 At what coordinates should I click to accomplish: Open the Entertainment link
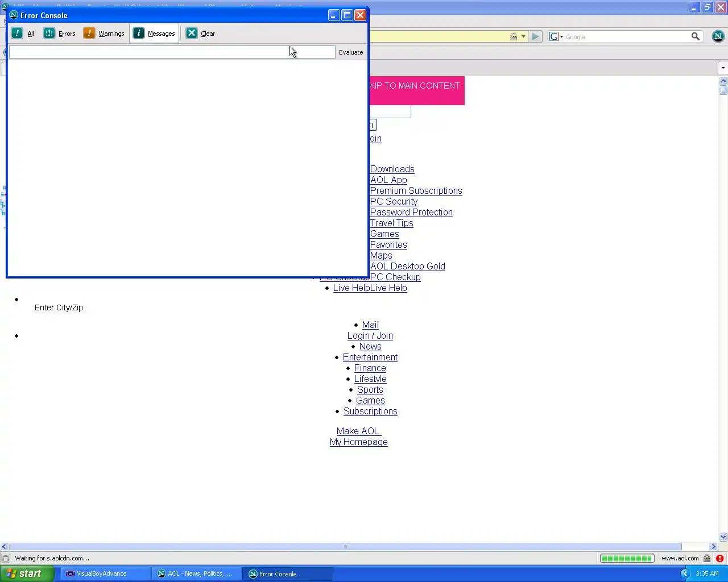(370, 357)
